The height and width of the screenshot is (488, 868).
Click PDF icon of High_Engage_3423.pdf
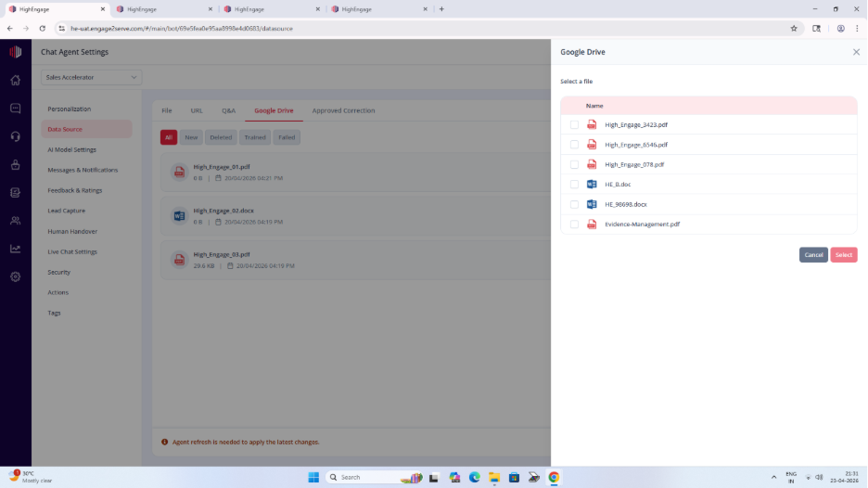[x=592, y=124]
